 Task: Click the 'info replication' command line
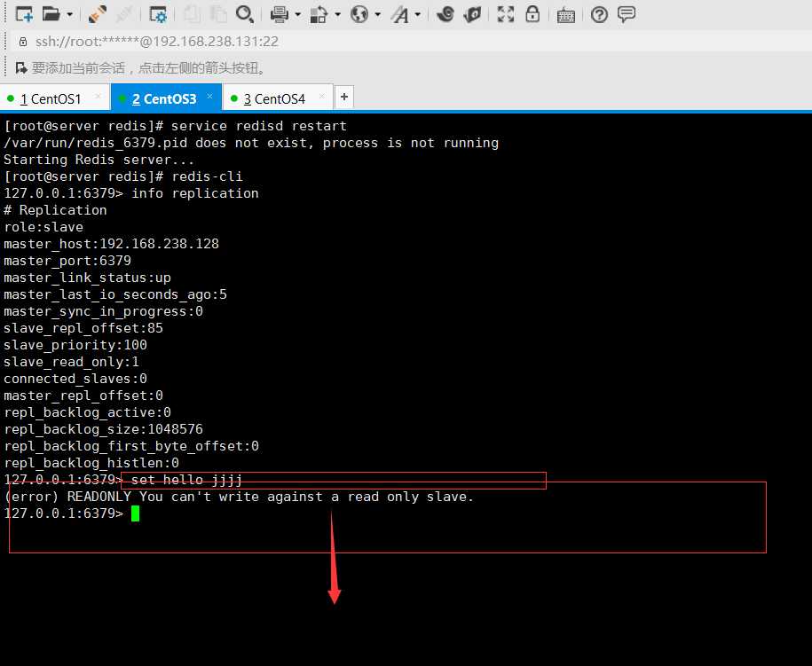coord(131,193)
